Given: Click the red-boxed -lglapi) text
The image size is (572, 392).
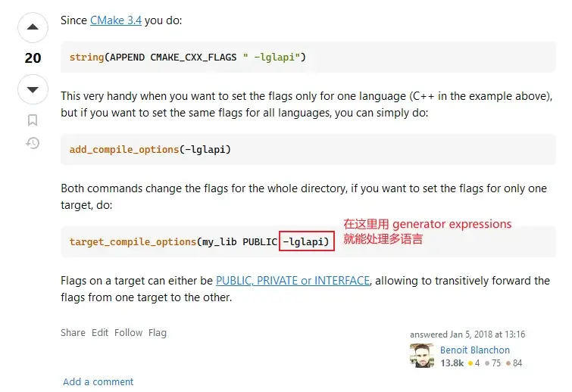Looking at the screenshot, I should pos(306,242).
